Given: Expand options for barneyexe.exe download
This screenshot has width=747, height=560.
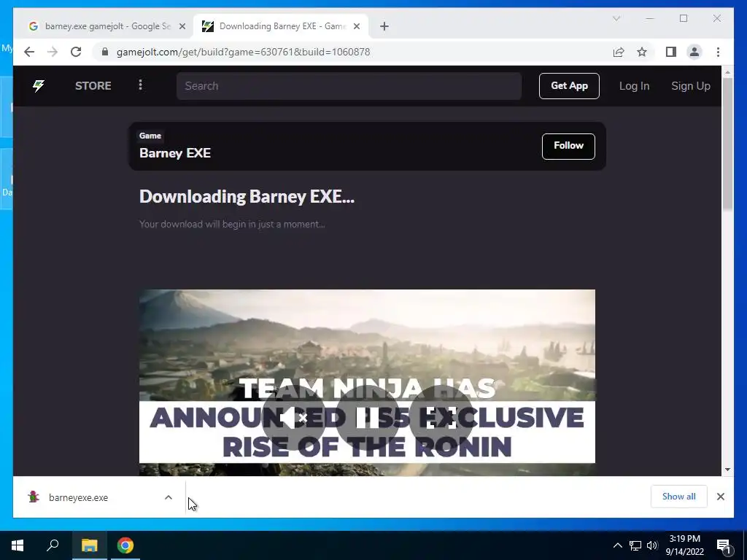Looking at the screenshot, I should pos(169,497).
